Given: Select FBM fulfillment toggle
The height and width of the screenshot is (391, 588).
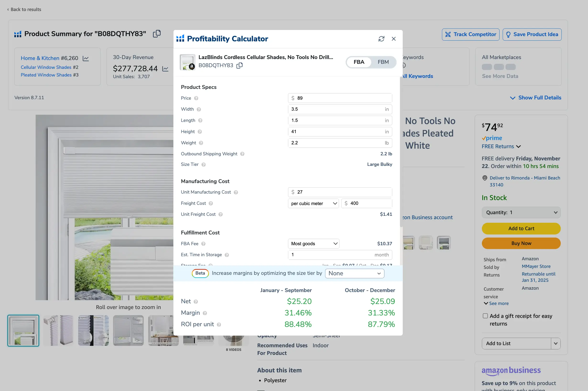Looking at the screenshot, I should coord(383,61).
